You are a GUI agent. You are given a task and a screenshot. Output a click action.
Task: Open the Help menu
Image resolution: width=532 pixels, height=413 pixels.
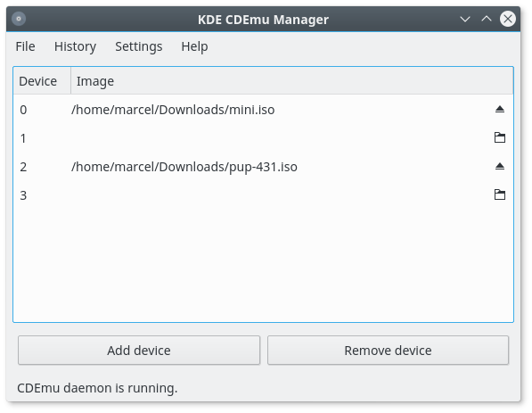tap(194, 46)
